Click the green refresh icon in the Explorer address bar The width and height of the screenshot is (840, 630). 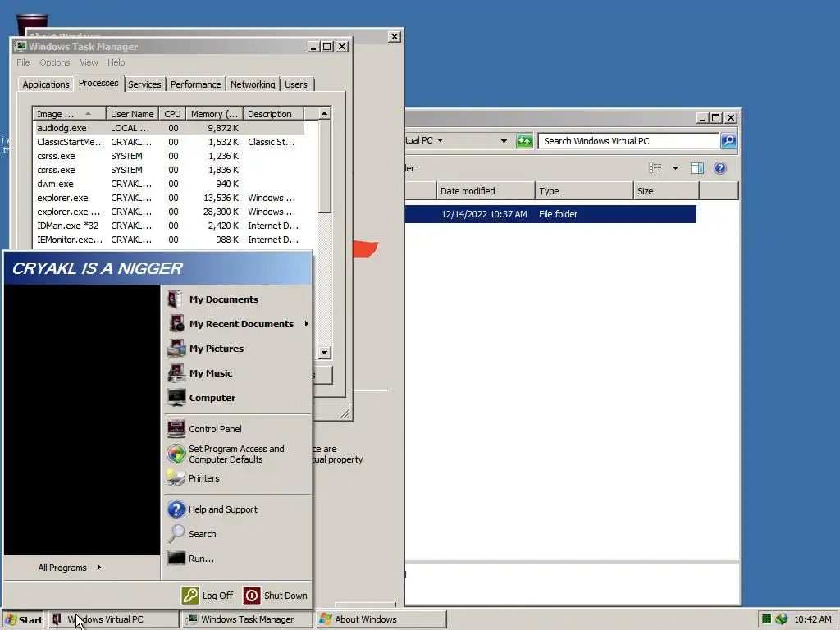(x=524, y=141)
